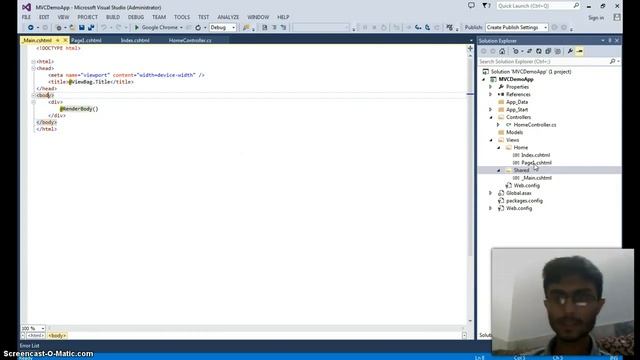Click the Solution Explorer Home icon

502,51
